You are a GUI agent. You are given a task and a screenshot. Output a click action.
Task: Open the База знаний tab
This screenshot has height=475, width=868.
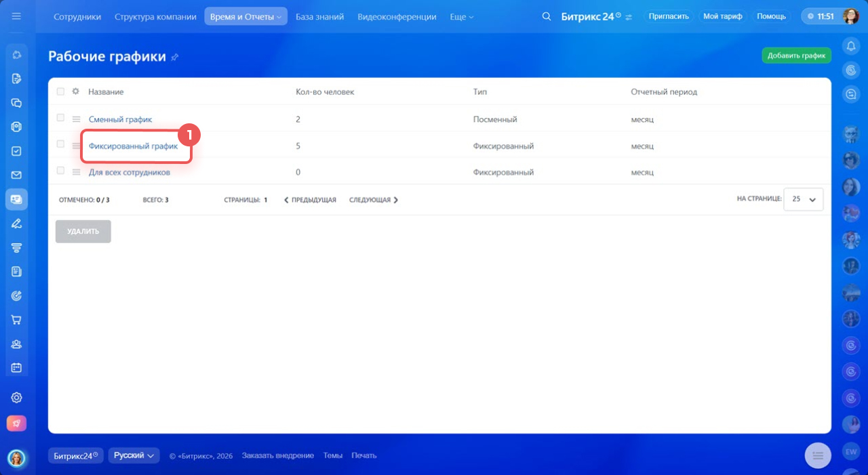point(319,16)
